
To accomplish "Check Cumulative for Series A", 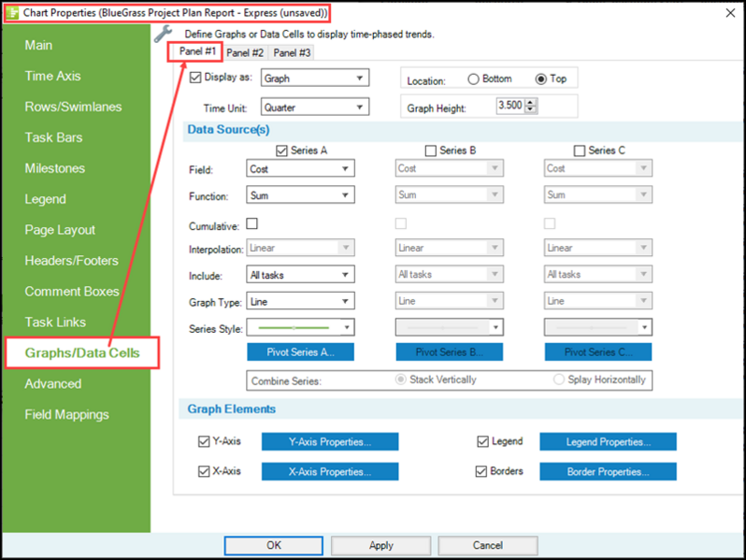I will 252,223.
